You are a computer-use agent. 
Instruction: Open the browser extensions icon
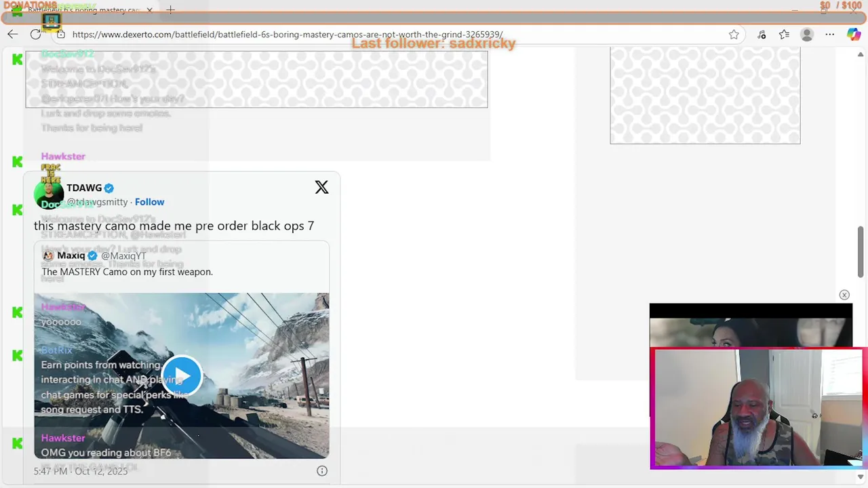click(x=762, y=35)
